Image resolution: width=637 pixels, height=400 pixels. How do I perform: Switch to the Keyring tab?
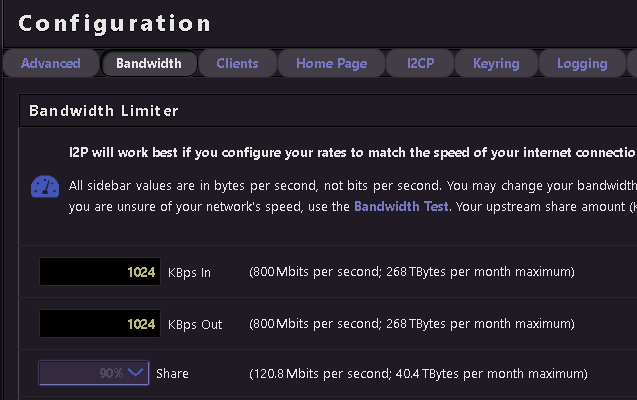click(495, 63)
